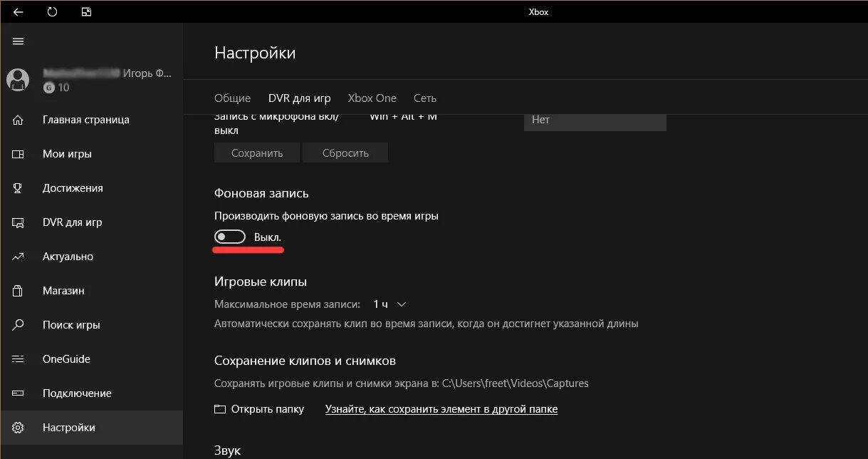Click the Settings gear icon

(x=19, y=428)
